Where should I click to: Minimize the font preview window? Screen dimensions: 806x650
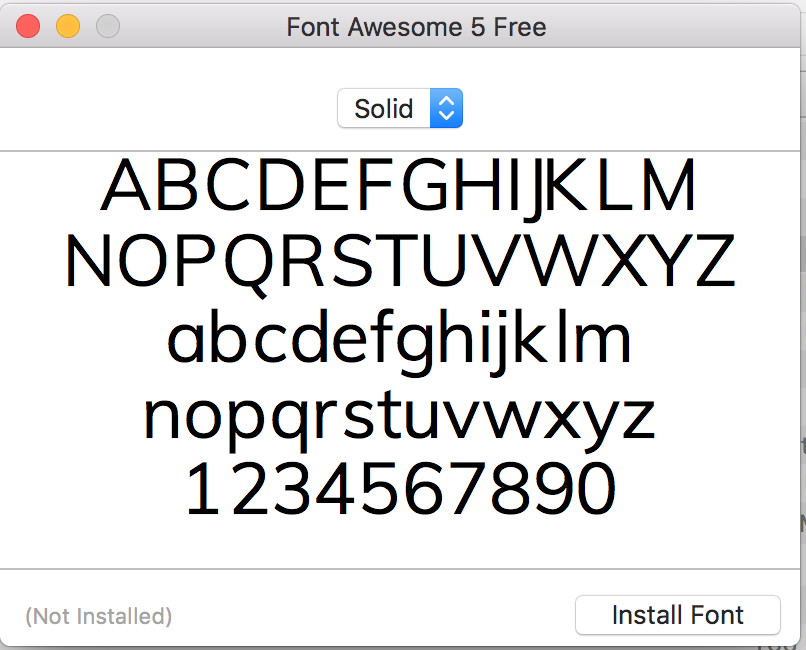68,26
